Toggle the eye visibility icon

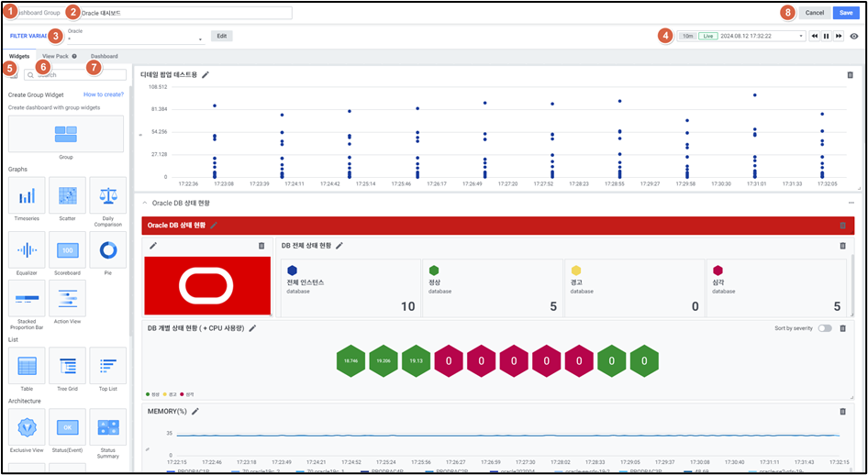click(x=854, y=36)
